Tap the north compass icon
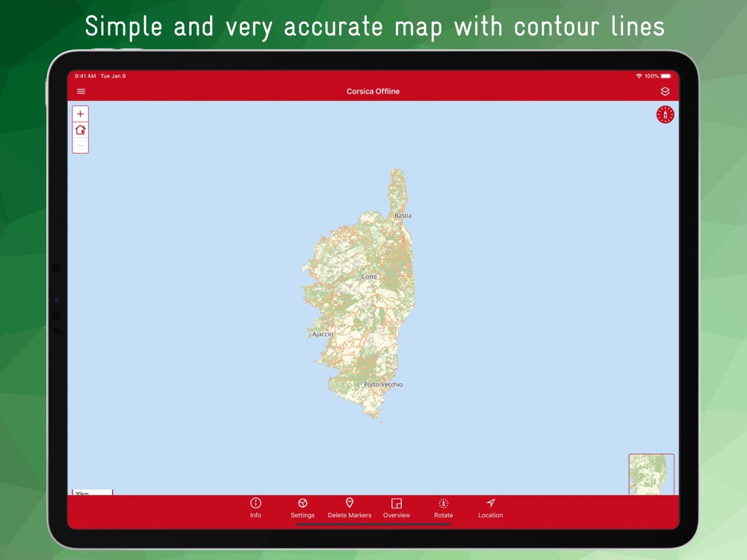 pyautogui.click(x=665, y=115)
